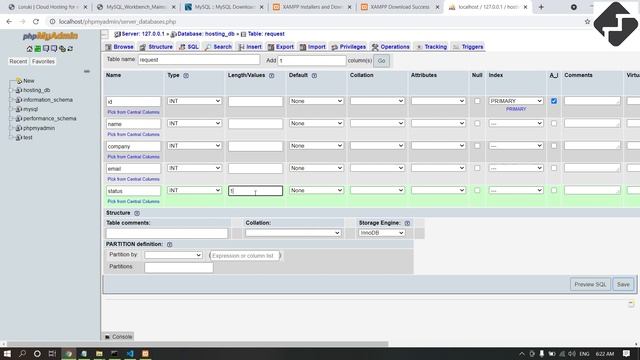Open the Operations tab
This screenshot has width=640, height=360.
pos(390,47)
